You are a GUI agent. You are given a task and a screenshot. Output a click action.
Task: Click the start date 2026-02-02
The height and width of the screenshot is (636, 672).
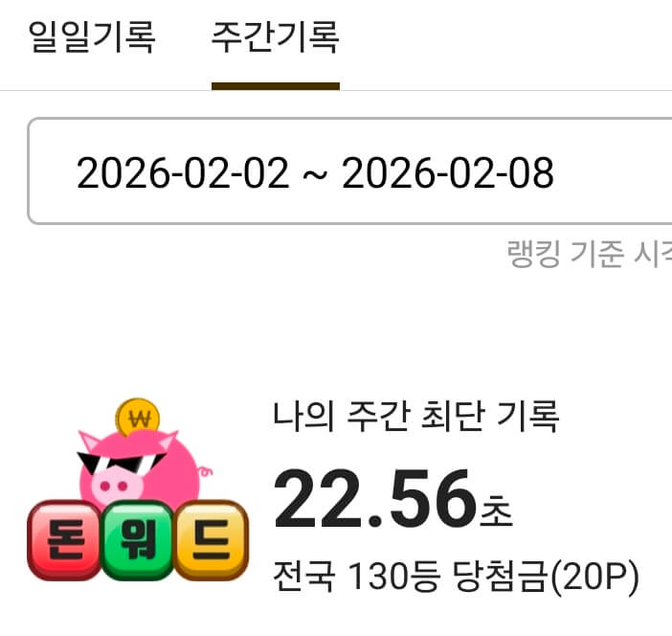click(183, 172)
